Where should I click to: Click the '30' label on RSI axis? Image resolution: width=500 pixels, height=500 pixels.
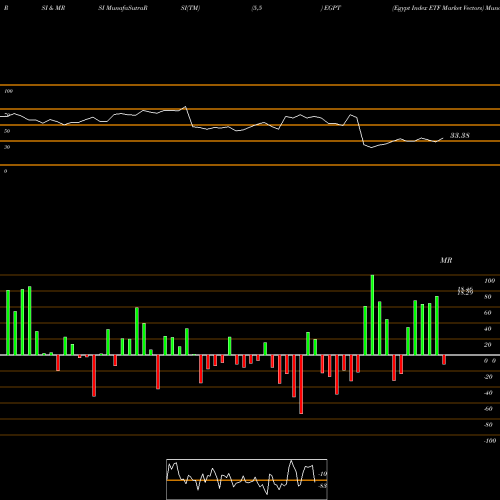(x=7, y=147)
